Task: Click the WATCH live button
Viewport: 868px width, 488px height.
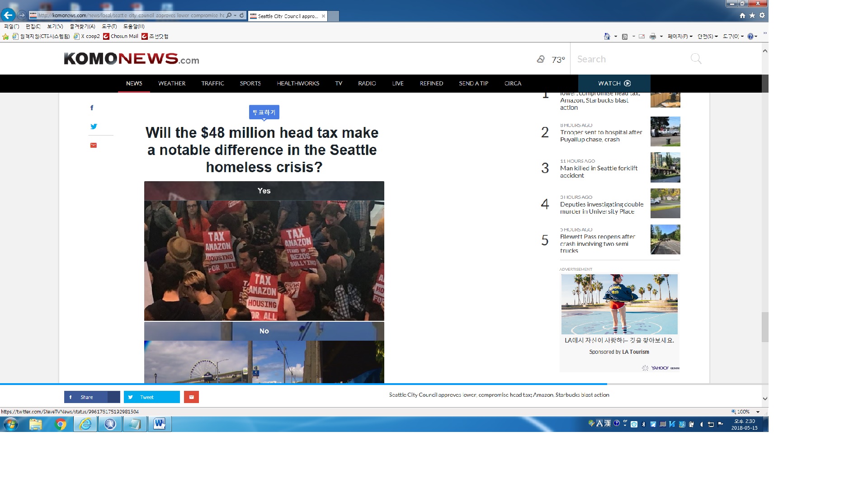Action: (614, 84)
